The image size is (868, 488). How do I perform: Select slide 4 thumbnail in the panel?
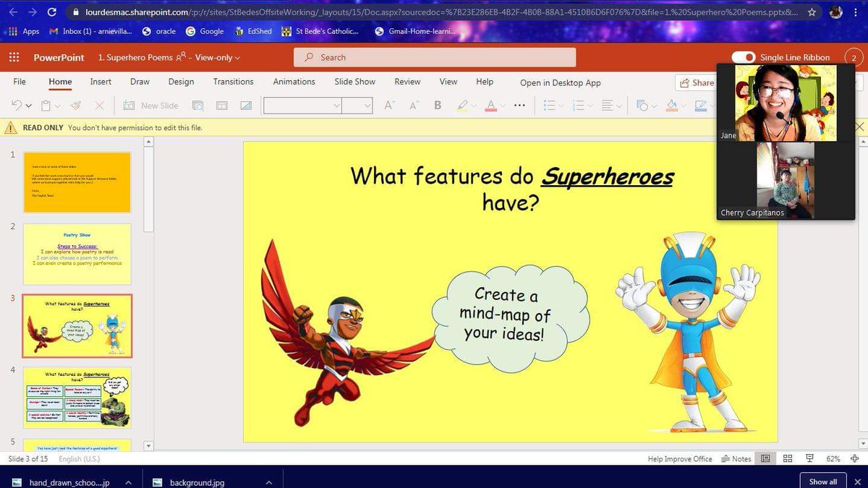click(77, 398)
